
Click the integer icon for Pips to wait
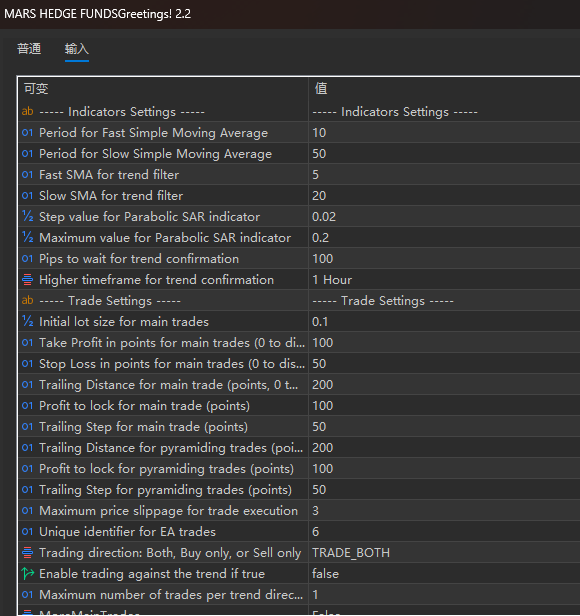(x=28, y=258)
